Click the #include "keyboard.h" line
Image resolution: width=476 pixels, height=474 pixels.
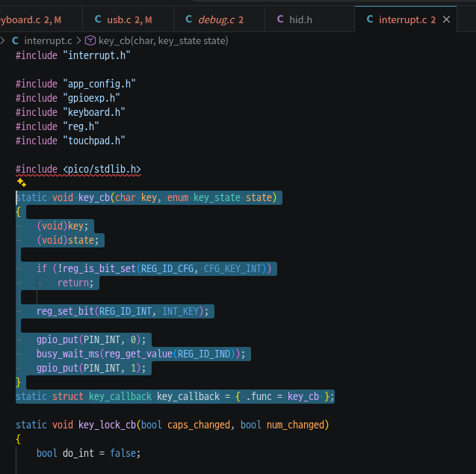(70, 112)
